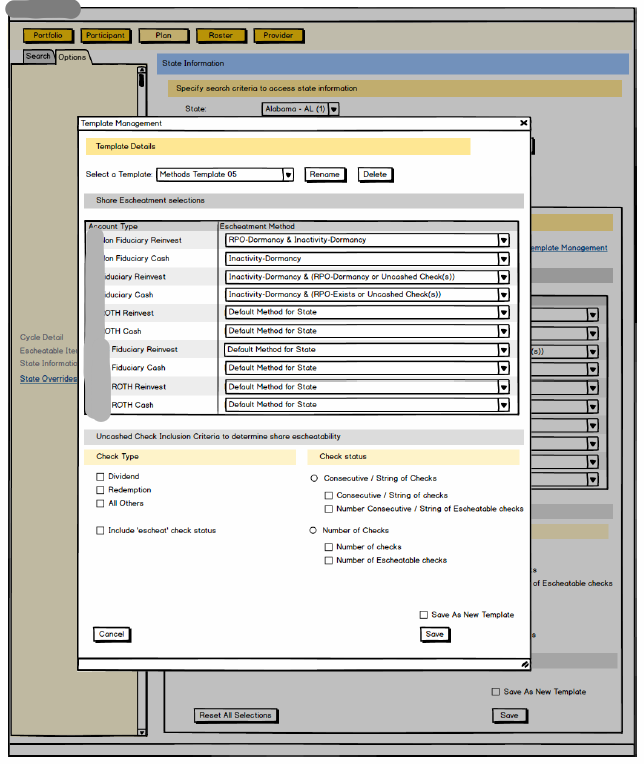Expand RPO-Dormancy & Inactivity-Dormancy method dropdown
The height and width of the screenshot is (764, 644).
click(367, 240)
